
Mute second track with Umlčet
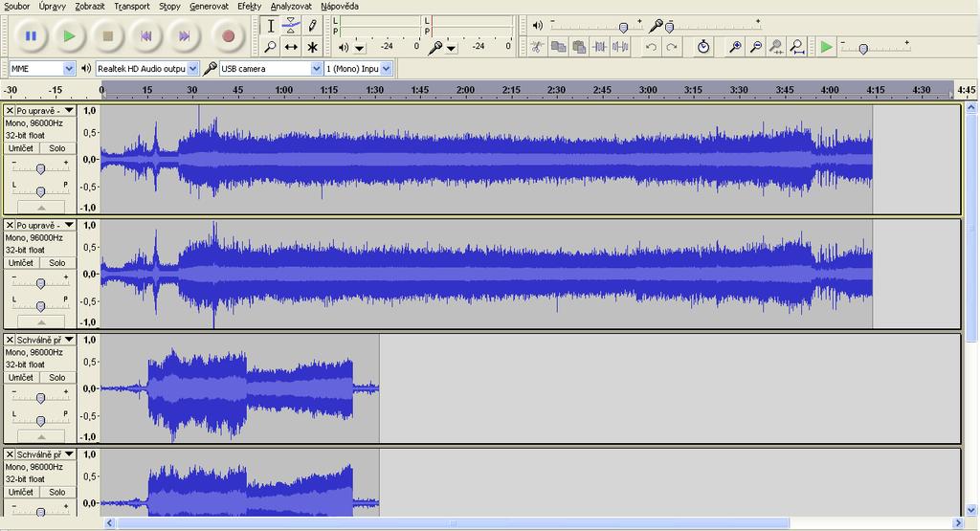pos(21,263)
